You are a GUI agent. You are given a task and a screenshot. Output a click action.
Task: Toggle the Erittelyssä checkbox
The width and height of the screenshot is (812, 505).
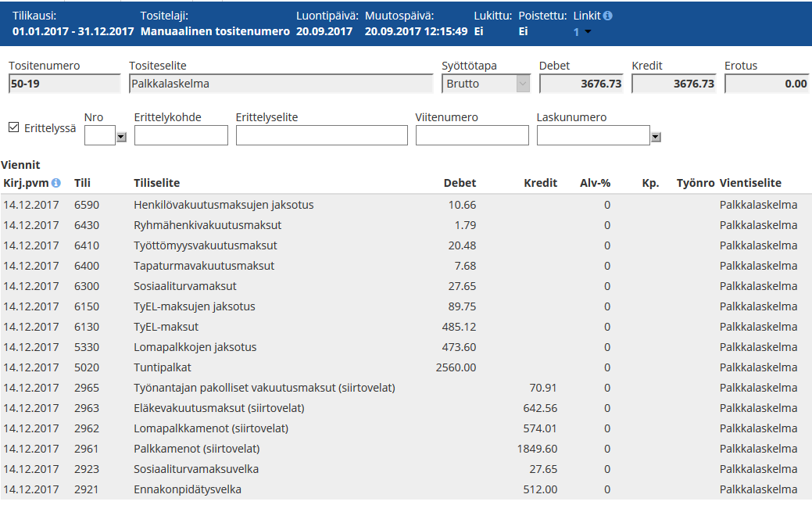tap(13, 127)
